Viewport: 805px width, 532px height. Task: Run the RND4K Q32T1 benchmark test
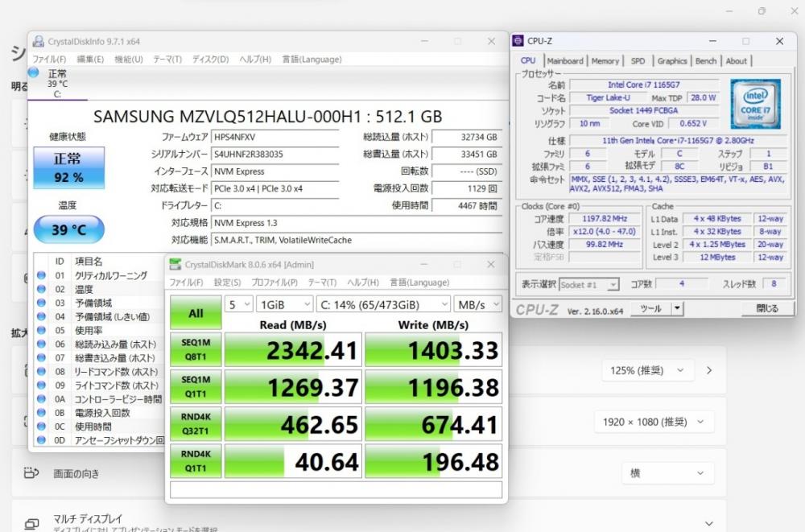coord(196,424)
